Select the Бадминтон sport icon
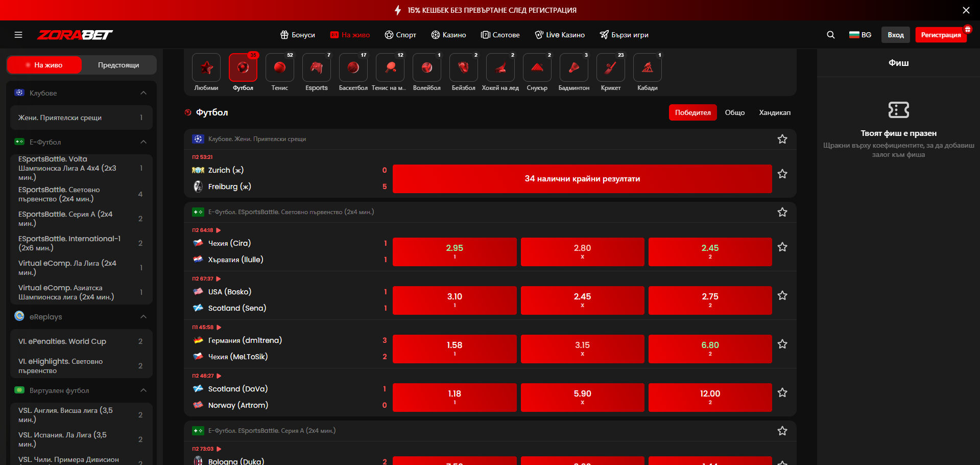This screenshot has height=465, width=980. click(574, 67)
